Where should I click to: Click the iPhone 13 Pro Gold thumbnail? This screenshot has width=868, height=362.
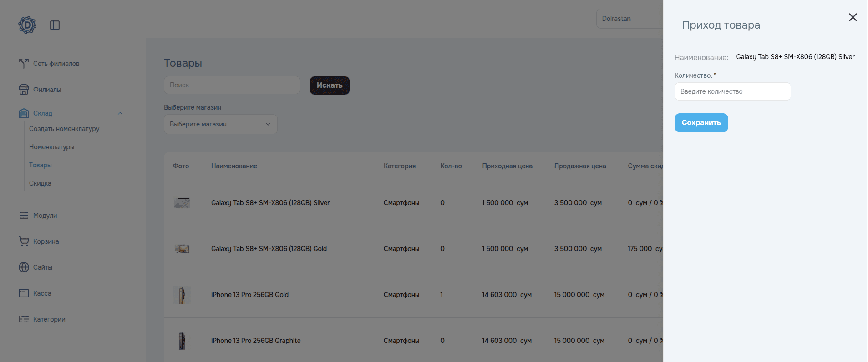182,295
